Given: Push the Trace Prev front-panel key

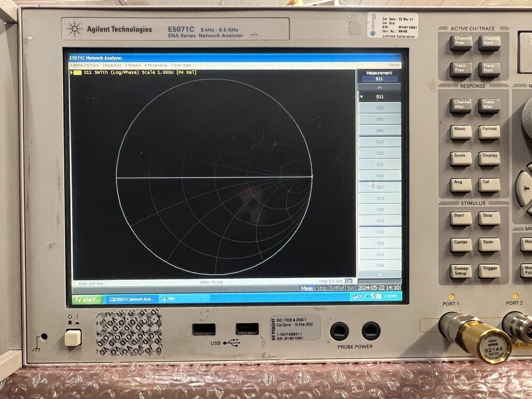Looking at the screenshot, I should pos(460,70).
